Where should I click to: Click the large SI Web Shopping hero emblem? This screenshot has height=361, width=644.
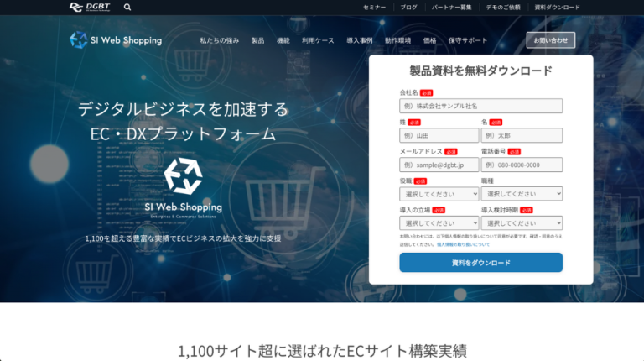coord(183,174)
